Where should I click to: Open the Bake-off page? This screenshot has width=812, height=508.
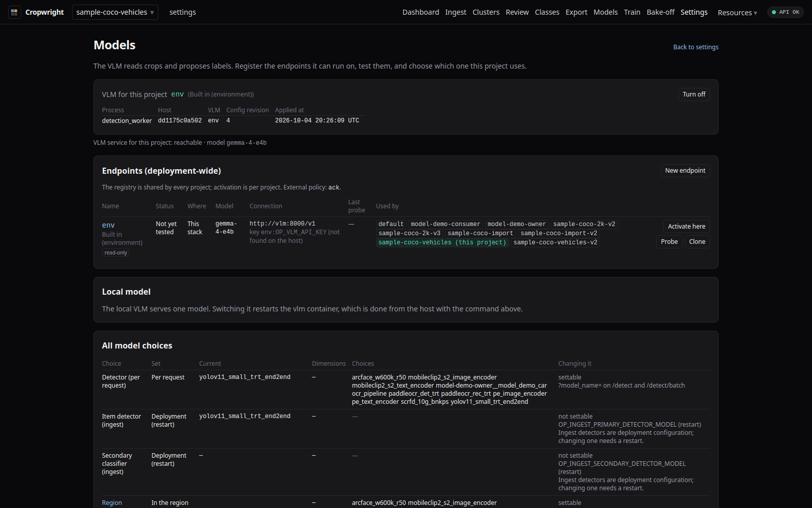660,12
